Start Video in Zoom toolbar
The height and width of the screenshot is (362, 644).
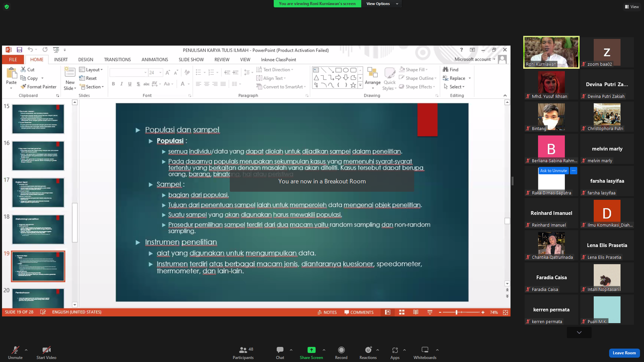click(x=46, y=353)
